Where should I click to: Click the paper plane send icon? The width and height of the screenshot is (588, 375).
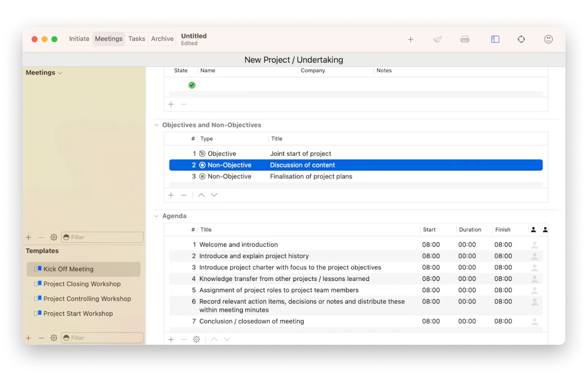point(437,39)
